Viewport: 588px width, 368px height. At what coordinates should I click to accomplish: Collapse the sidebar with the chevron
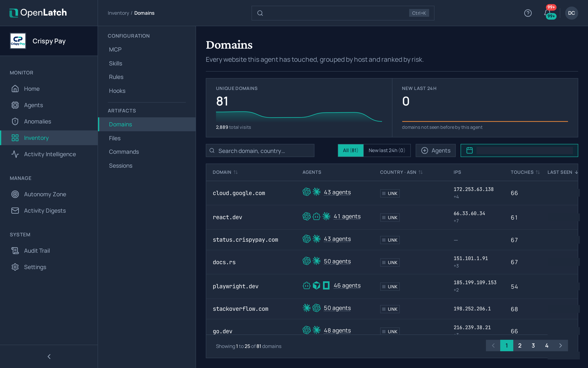click(x=49, y=356)
